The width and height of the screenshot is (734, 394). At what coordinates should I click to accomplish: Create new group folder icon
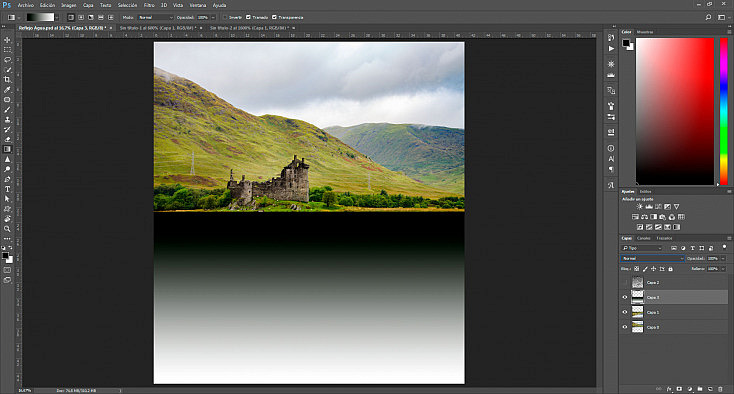tap(700, 389)
